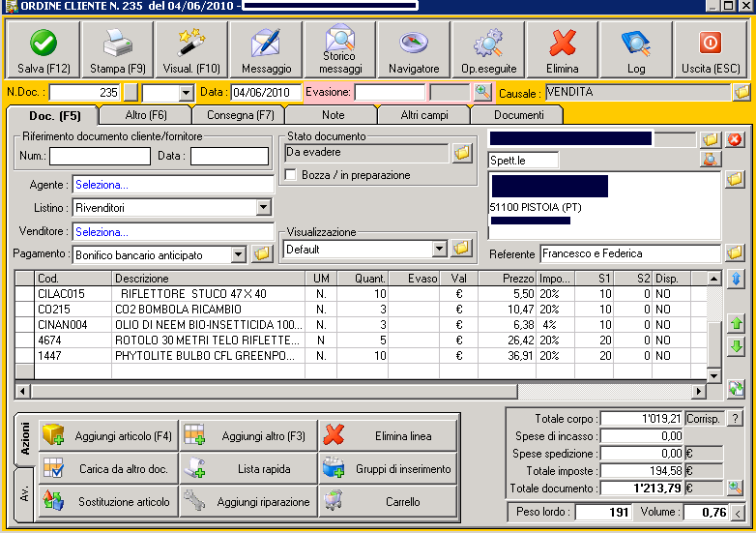756x533 pixels.
Task: Click Aggiungi riparazione button
Action: point(248,502)
